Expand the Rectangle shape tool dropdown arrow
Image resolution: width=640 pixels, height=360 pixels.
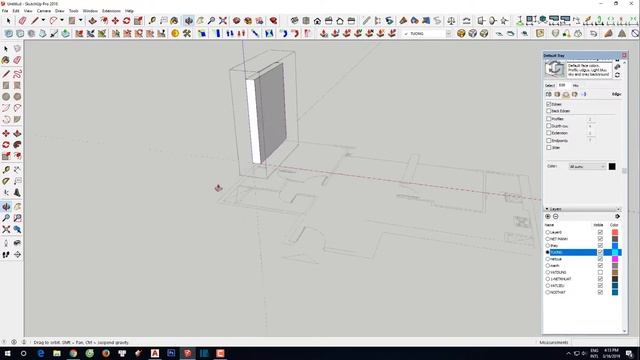(x=80, y=20)
